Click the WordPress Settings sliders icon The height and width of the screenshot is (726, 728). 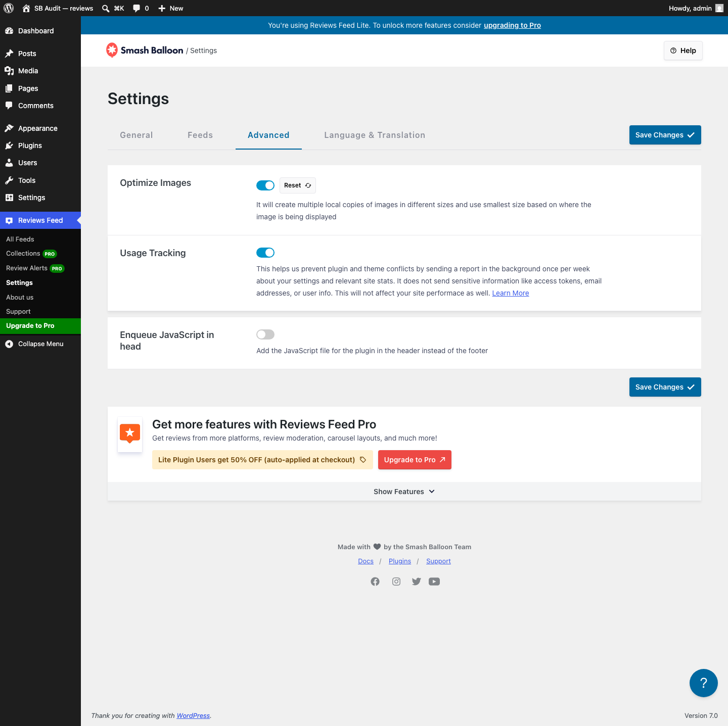9,198
